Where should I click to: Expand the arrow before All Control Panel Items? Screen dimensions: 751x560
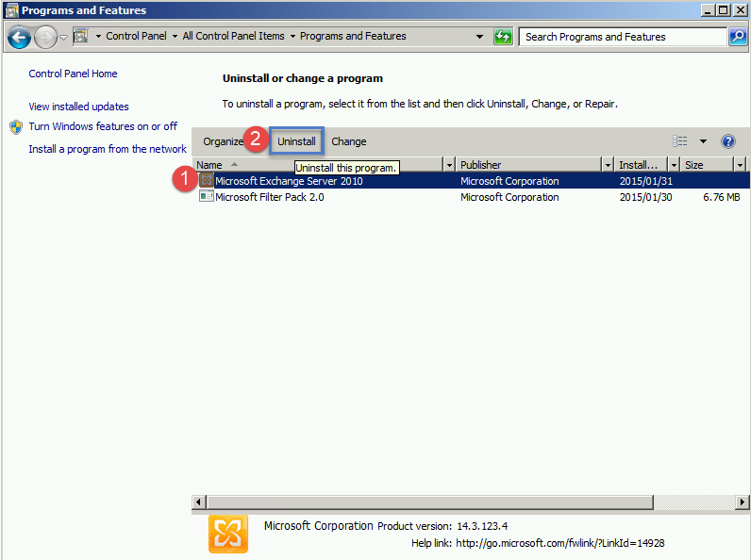[175, 36]
